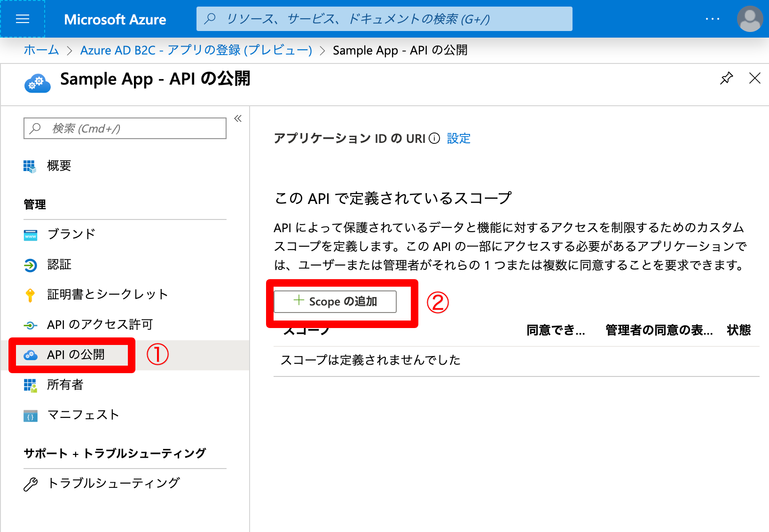This screenshot has width=769, height=532.
Task: Go to Azure AD B2C アプリの登録 breadcrumb
Action: (x=196, y=50)
